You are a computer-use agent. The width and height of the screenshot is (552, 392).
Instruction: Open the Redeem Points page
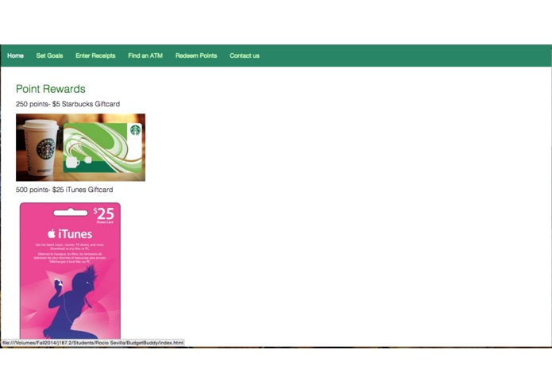click(x=196, y=56)
